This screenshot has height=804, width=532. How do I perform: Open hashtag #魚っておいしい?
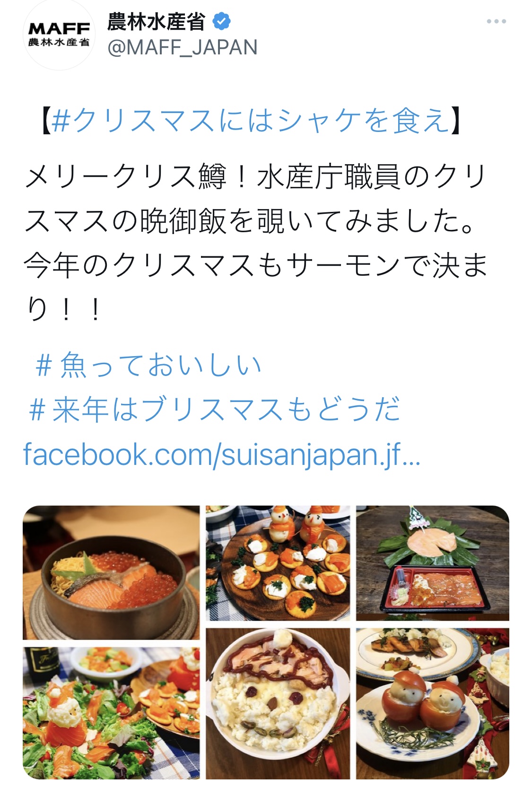coord(148,365)
